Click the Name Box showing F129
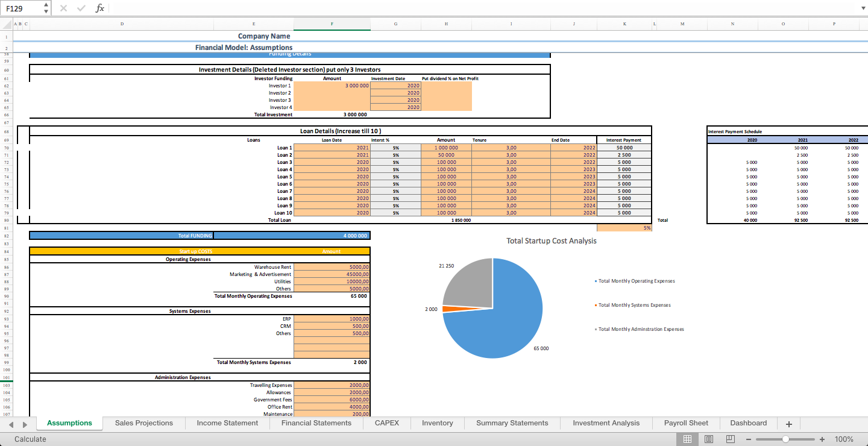 click(22, 8)
